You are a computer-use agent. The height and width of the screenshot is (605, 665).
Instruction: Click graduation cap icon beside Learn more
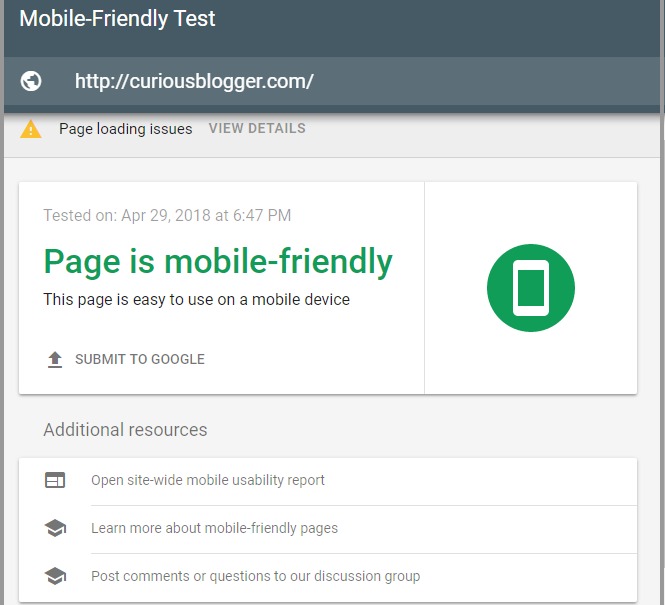coord(55,528)
